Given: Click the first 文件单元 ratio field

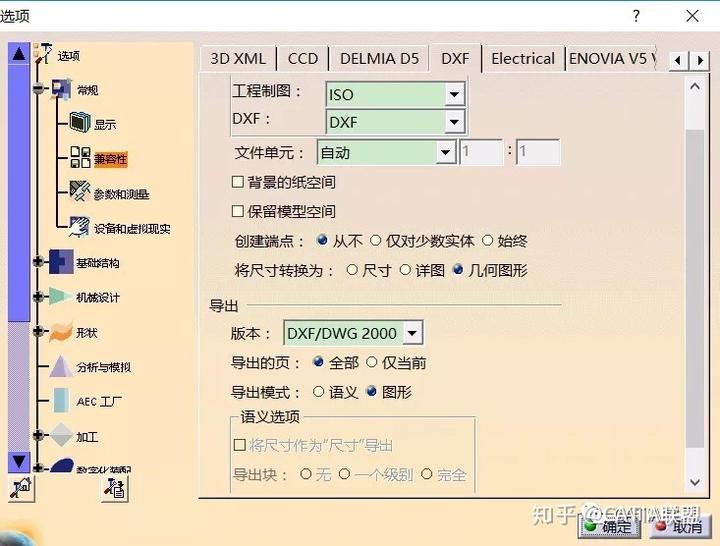Looking at the screenshot, I should (x=481, y=152).
